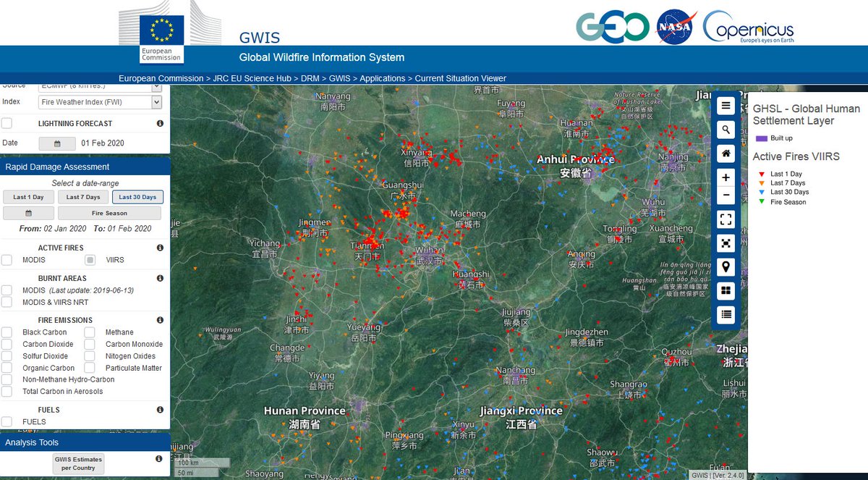Enable MODIS active fires checkbox
Image resolution: width=868 pixels, height=480 pixels.
click(x=7, y=260)
